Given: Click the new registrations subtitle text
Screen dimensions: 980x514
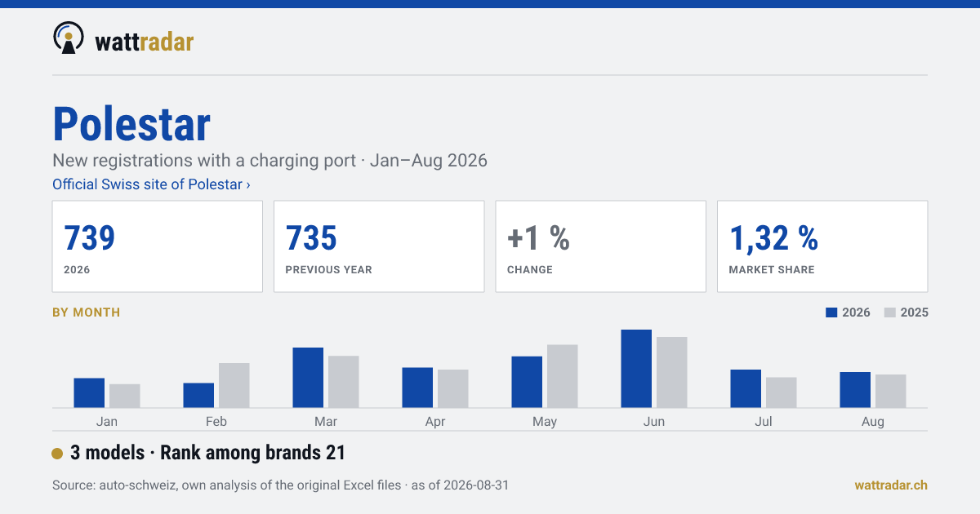Looking at the screenshot, I should coord(269,160).
